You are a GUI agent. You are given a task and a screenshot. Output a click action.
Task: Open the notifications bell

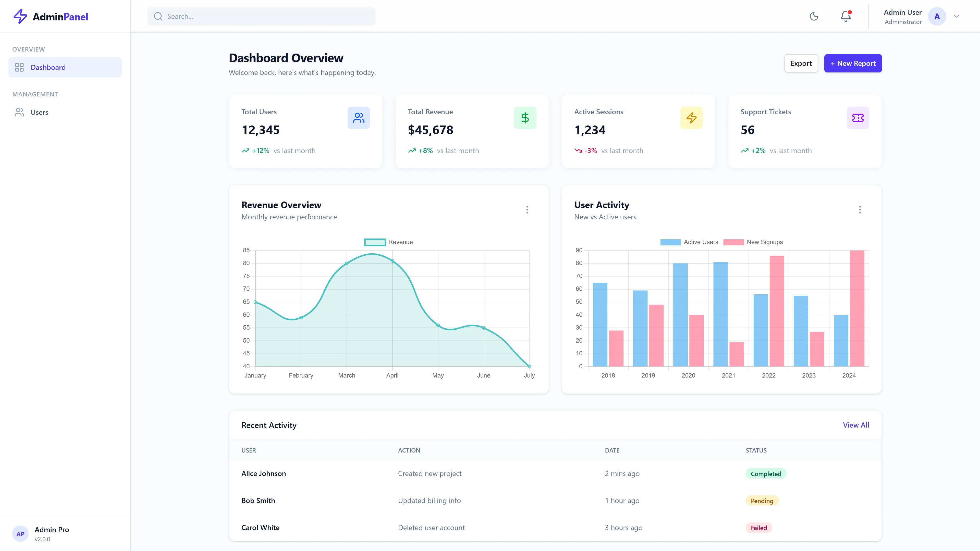click(845, 16)
